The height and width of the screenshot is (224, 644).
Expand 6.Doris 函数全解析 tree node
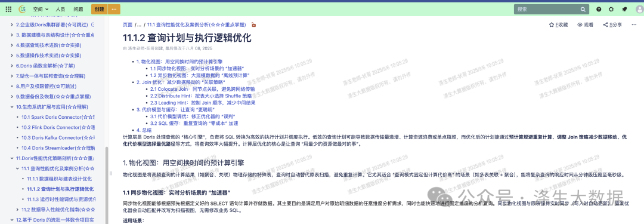pos(12,66)
